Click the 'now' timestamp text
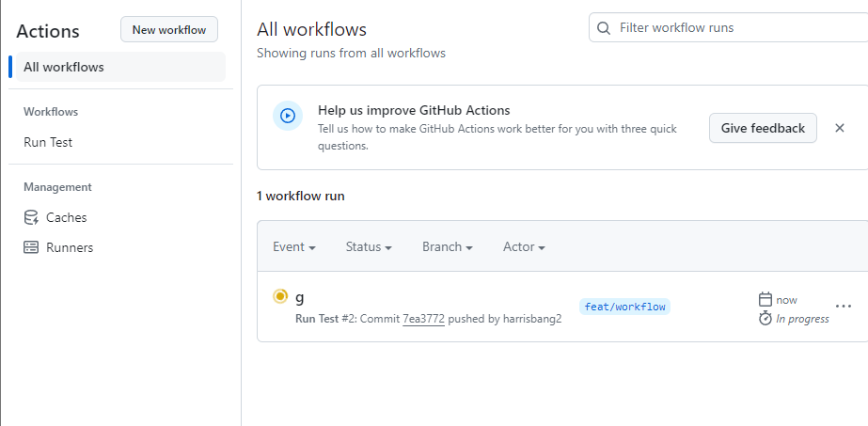868x426 pixels. point(786,300)
